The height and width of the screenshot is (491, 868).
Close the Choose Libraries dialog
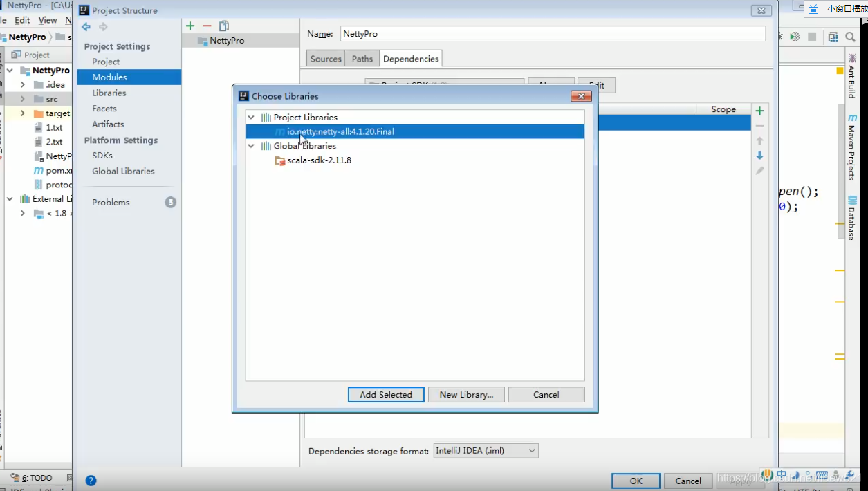(581, 96)
